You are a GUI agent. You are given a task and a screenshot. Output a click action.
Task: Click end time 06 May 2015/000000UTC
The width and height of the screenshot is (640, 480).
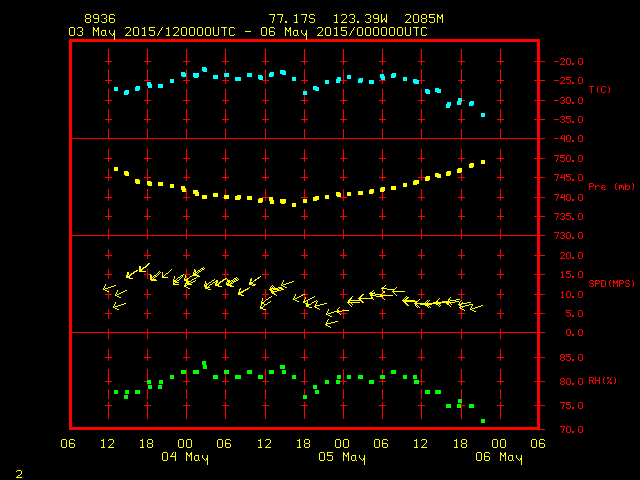344,32
